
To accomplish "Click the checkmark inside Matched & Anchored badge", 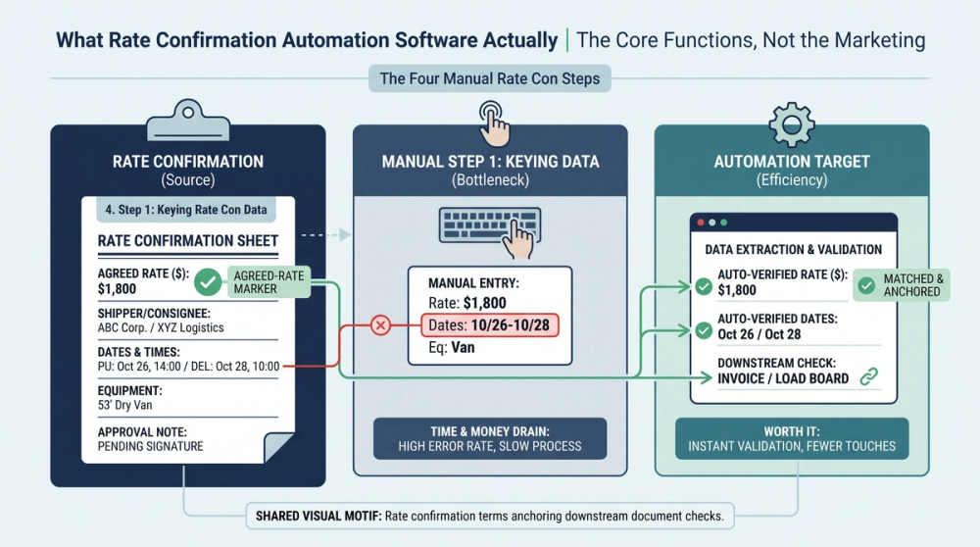I will point(866,285).
